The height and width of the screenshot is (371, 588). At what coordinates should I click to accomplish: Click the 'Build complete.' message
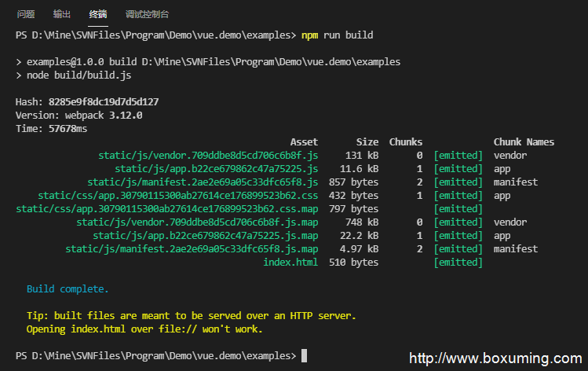coord(68,289)
